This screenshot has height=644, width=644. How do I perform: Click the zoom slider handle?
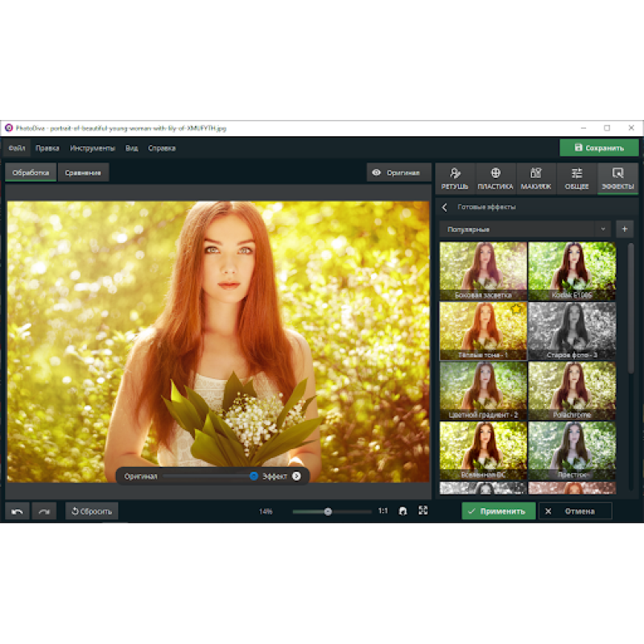(328, 511)
